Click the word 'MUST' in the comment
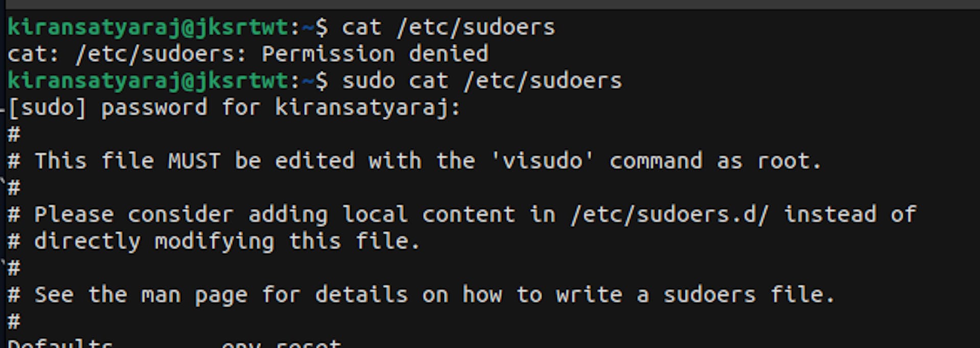Viewport: 980px width, 348px height. (194, 161)
